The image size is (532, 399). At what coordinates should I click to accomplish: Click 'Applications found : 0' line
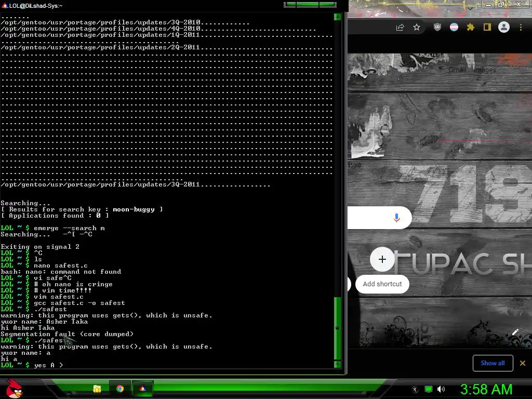(55, 216)
